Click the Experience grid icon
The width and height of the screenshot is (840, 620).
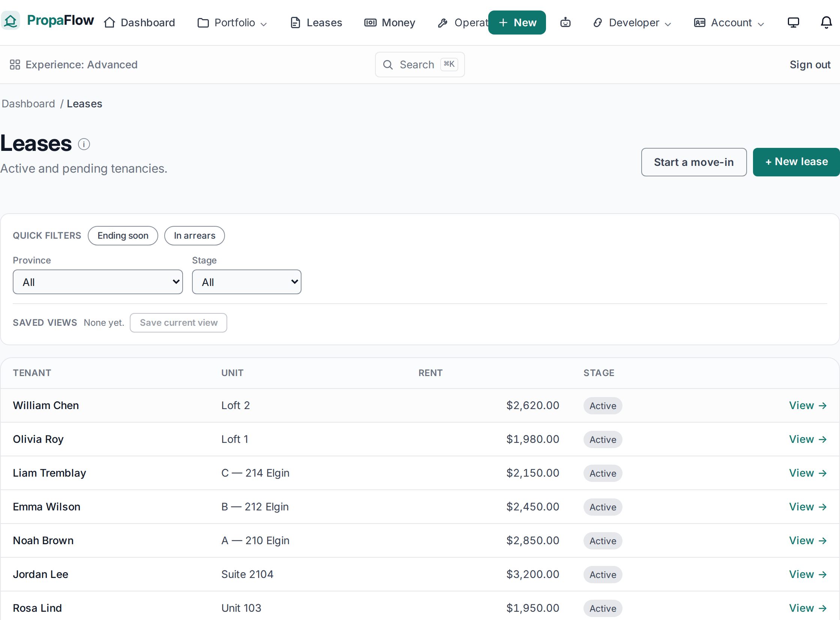[15, 65]
